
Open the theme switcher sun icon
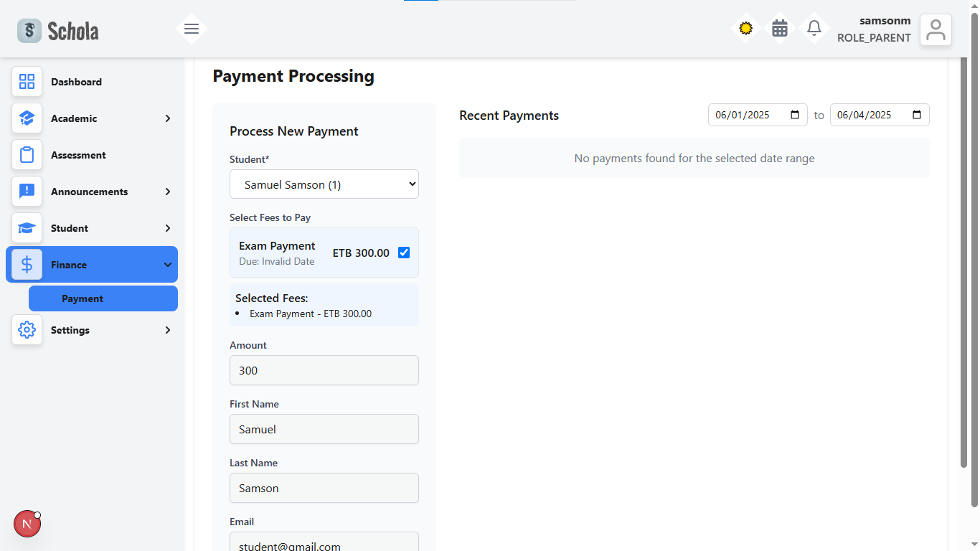[745, 28]
